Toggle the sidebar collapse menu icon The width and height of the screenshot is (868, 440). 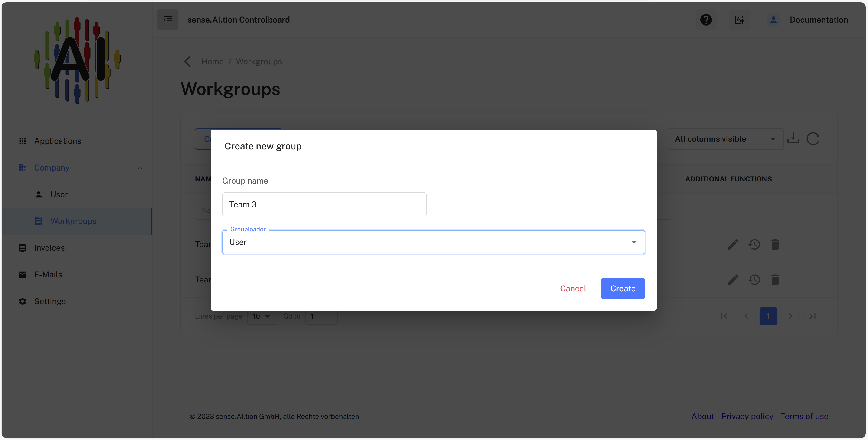(167, 20)
